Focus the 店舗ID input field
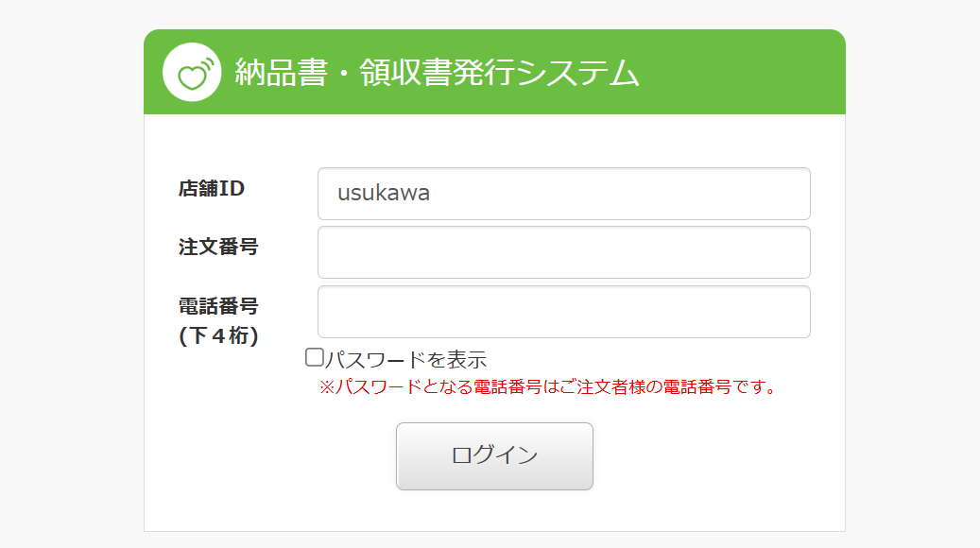The width and height of the screenshot is (980, 548). pos(563,194)
